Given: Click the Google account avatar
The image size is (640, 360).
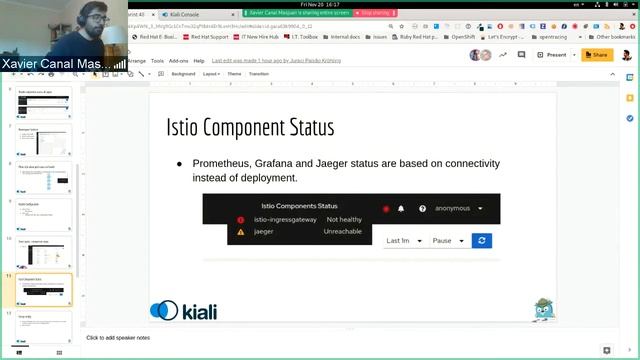Looking at the screenshot, I should click(x=627, y=55).
